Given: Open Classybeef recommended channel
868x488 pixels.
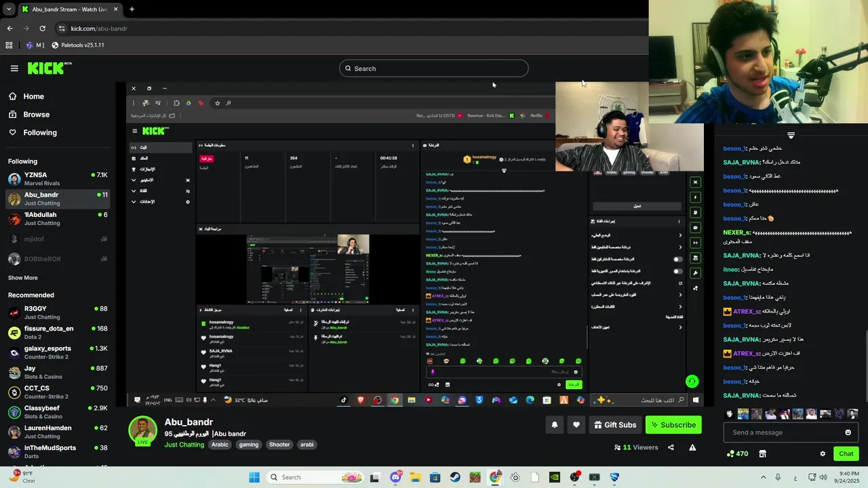Looking at the screenshot, I should pyautogui.click(x=58, y=412).
